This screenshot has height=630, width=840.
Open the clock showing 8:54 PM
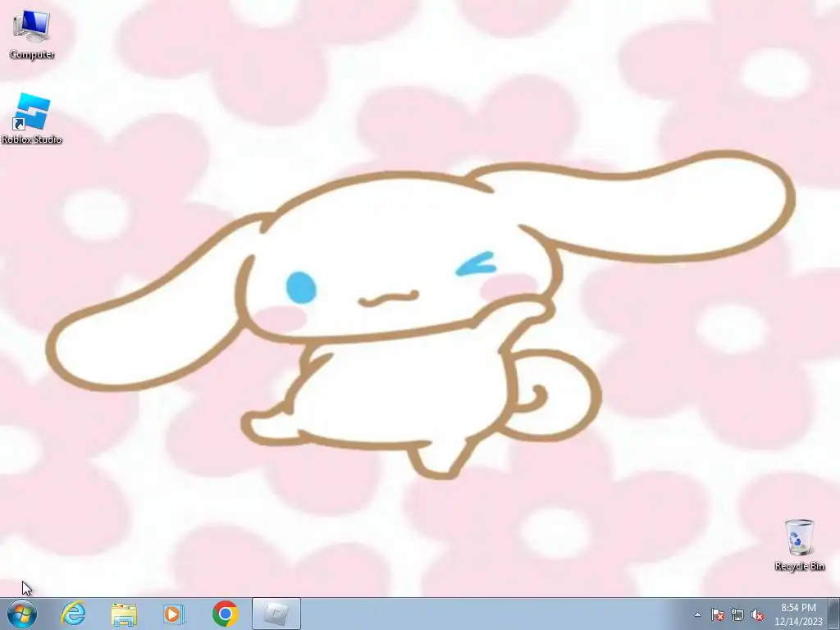(798, 614)
